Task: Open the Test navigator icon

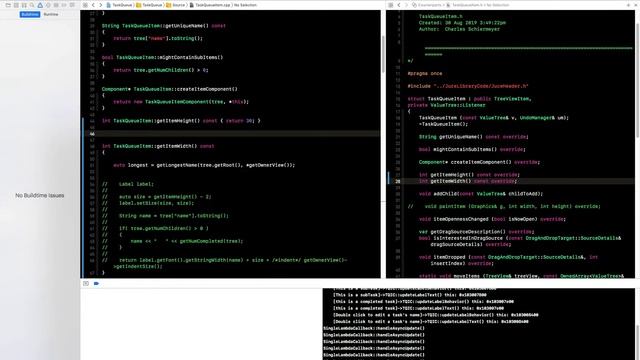Action: coord(48,5)
